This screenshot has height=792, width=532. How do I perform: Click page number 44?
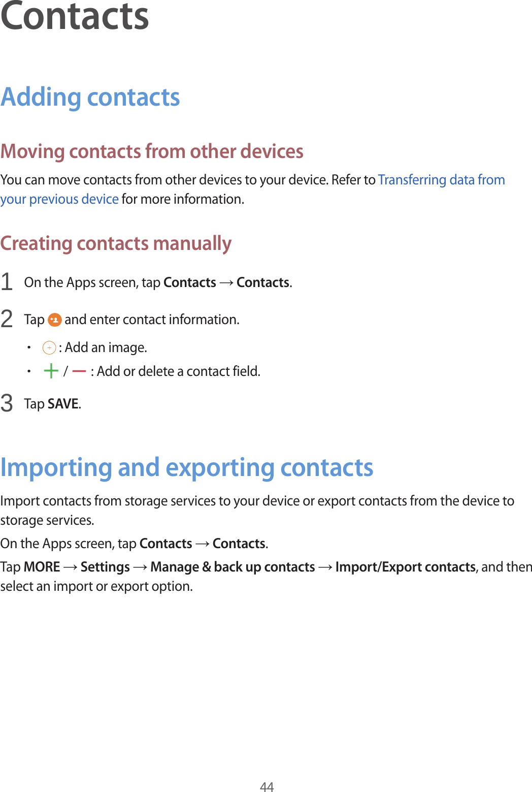[x=267, y=786]
